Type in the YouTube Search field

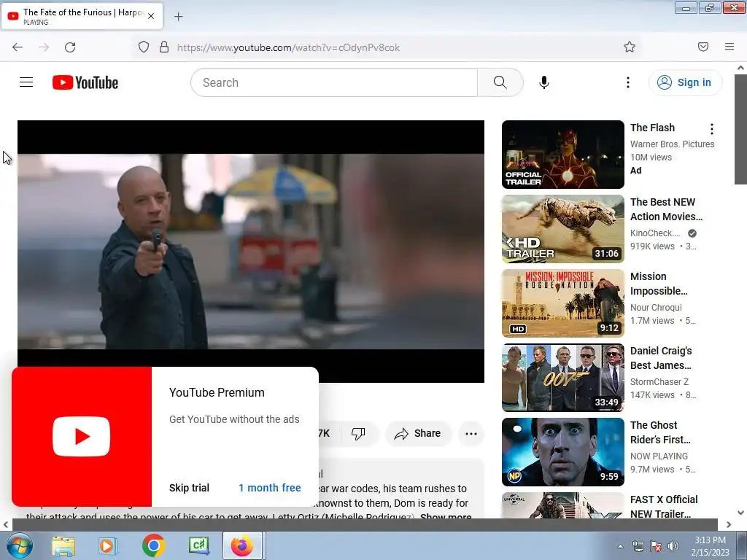334,82
